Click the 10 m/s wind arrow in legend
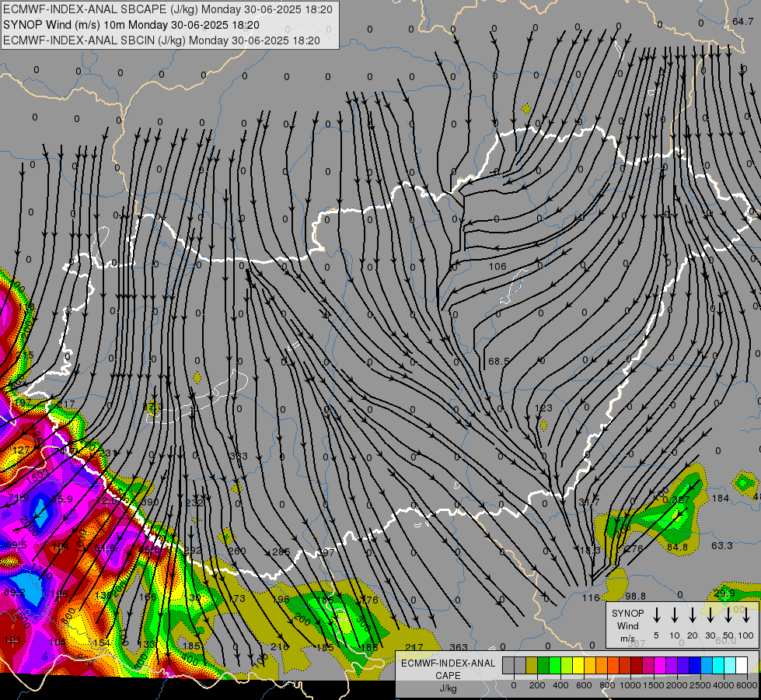 tap(674, 615)
